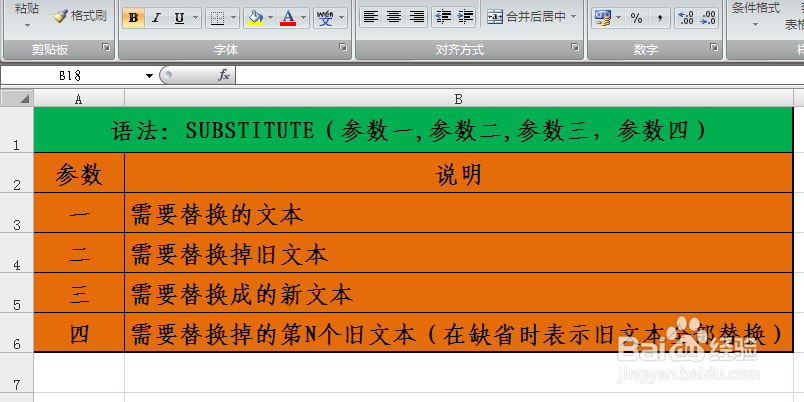Select cell 需要替换的文本
Image resolution: width=804 pixels, height=402 pixels.
(459, 213)
